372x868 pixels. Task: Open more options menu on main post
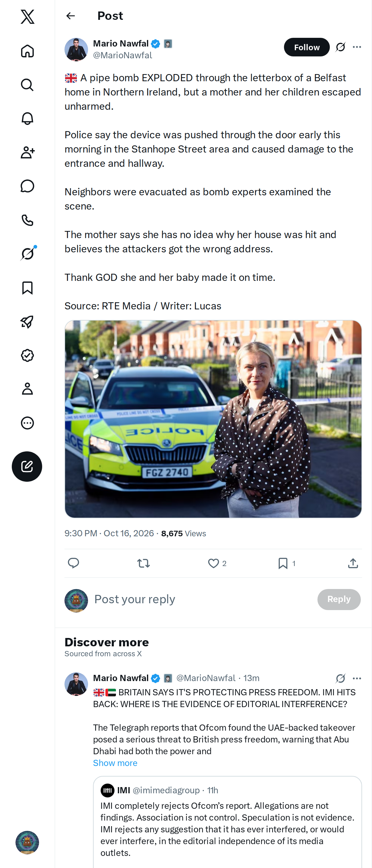tap(357, 47)
